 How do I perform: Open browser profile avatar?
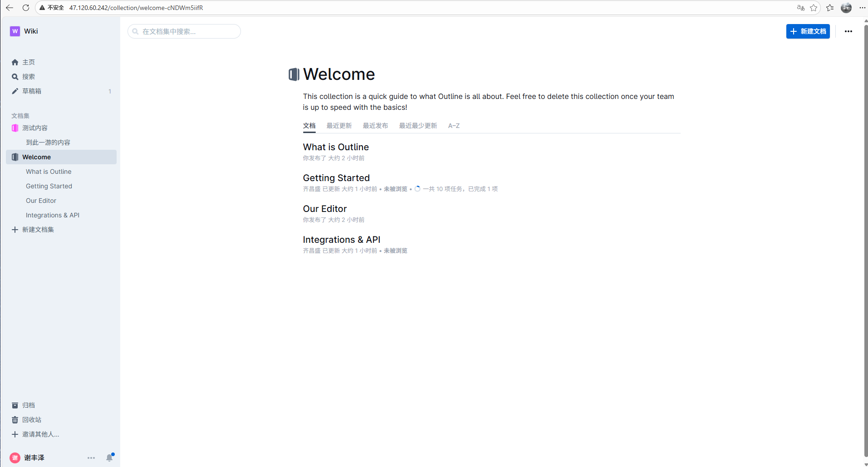846,8
